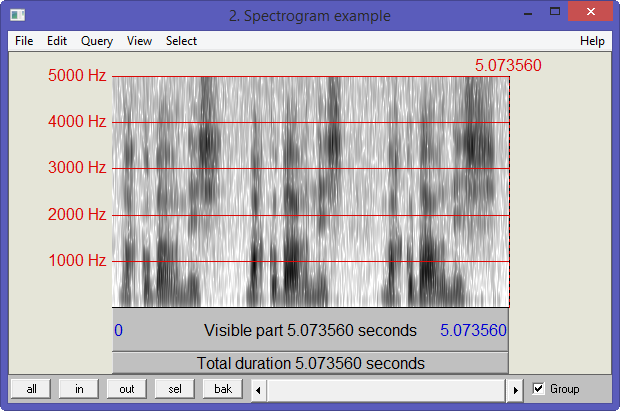Click the 'sel' zoom button
Viewport: 620px width, 411px height.
(175, 389)
